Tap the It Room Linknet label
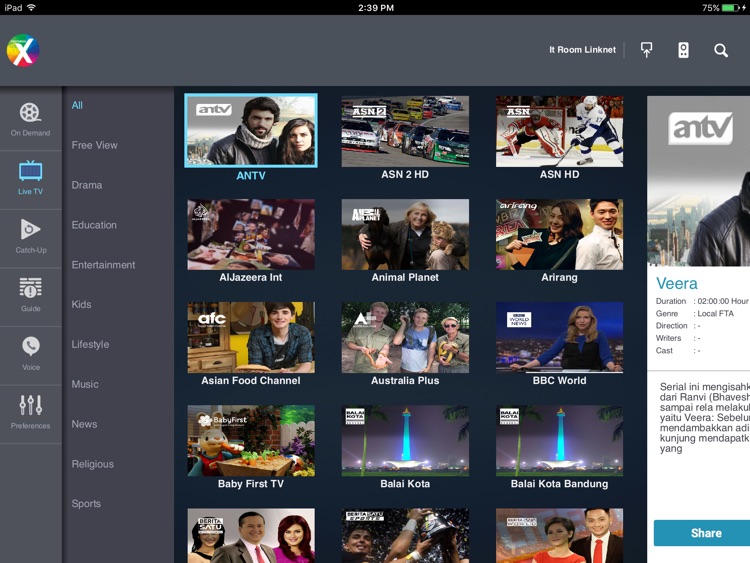The image size is (750, 563). coord(582,50)
